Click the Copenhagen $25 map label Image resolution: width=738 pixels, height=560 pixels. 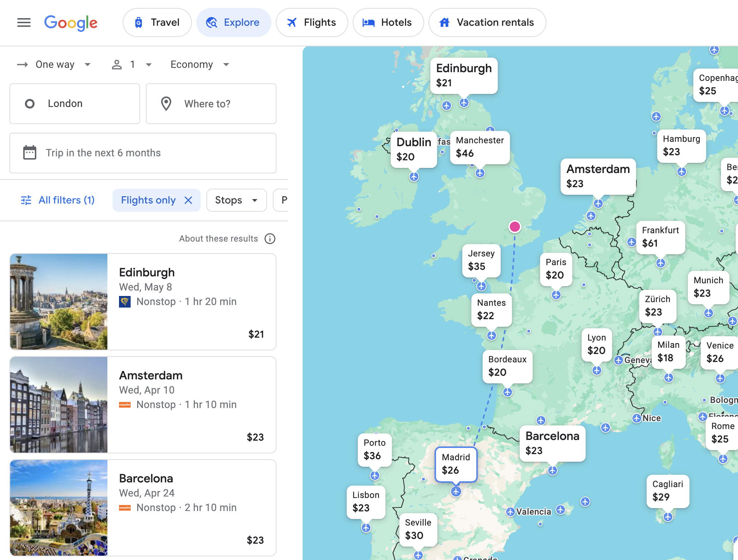[716, 85]
